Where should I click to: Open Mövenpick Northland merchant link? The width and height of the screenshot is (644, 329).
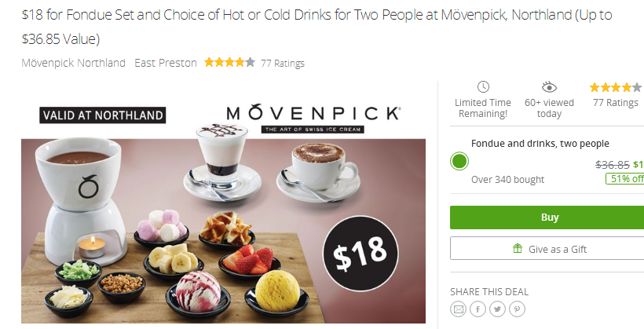point(74,63)
